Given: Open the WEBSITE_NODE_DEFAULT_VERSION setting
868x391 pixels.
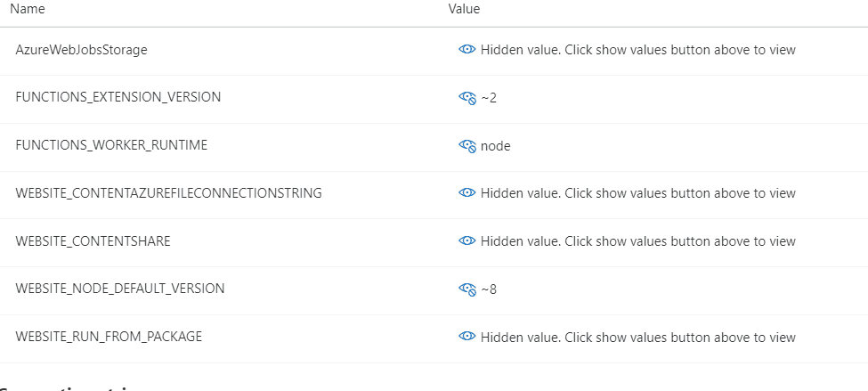Looking at the screenshot, I should pyautogui.click(x=120, y=289).
